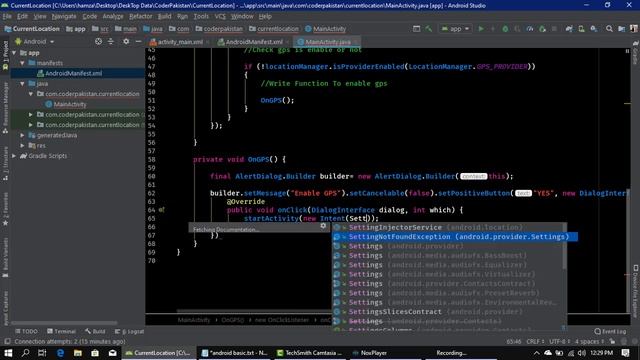The image size is (640, 360).
Task: Open Project panel settings gear
Action: point(126,41)
